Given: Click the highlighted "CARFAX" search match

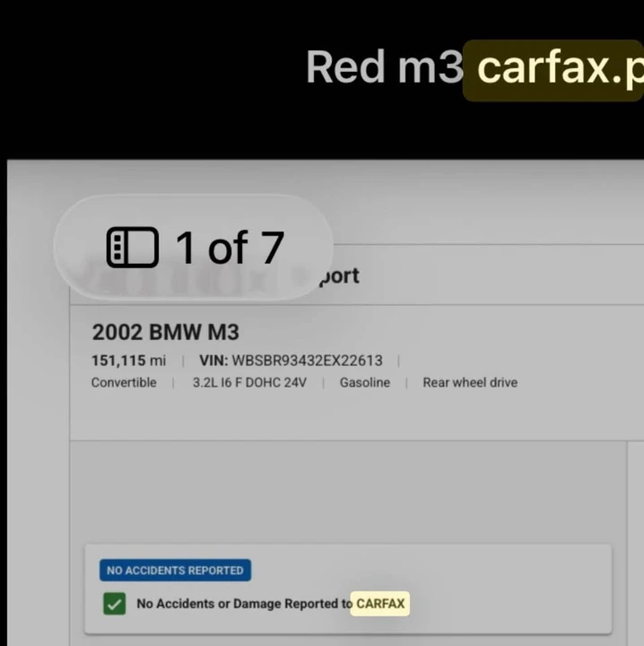Looking at the screenshot, I should pyautogui.click(x=380, y=604).
